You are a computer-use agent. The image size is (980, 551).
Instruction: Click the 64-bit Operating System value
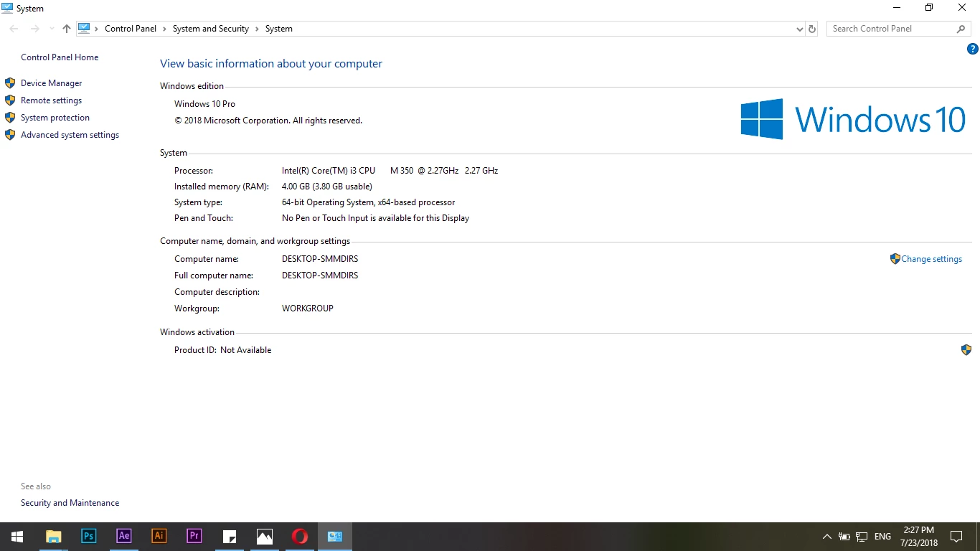368,202
